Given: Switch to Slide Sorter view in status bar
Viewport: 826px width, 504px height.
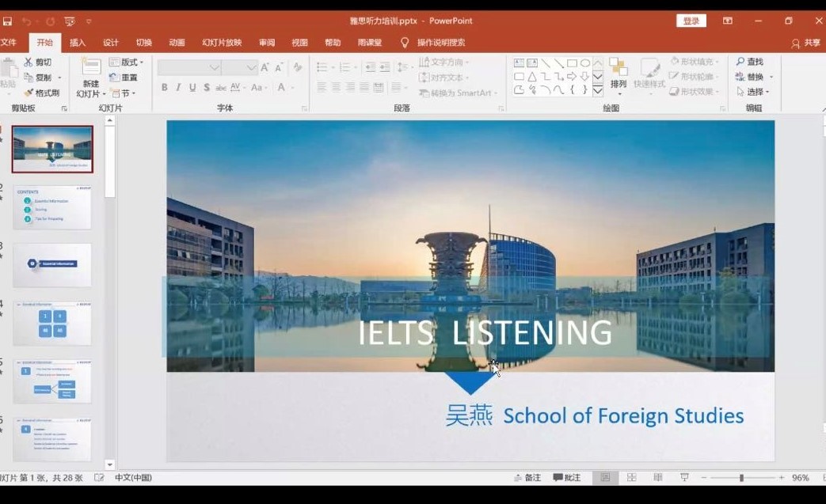Looking at the screenshot, I should (x=631, y=478).
